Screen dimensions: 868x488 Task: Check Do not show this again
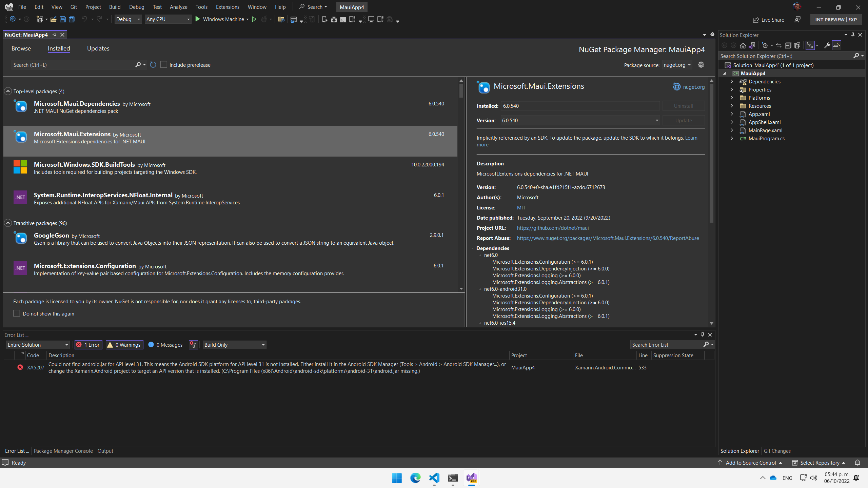tap(16, 313)
